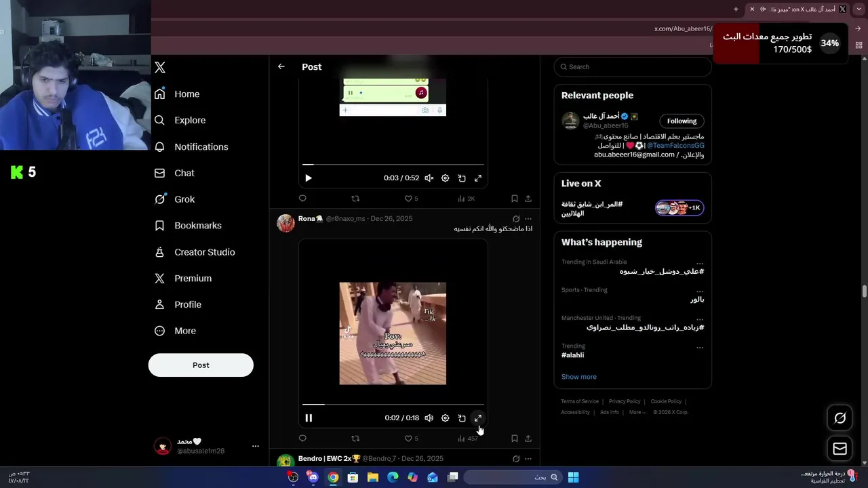This screenshot has width=868, height=488.
Task: Enable picture-in-picture on the 0:52 video
Action: point(462,178)
